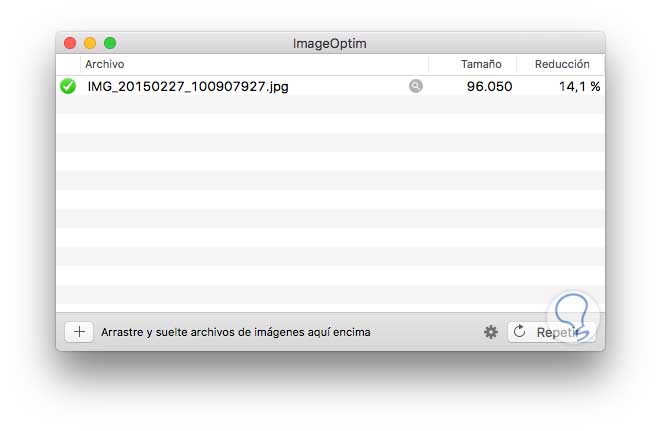Select file IMG_20150227_100907927.jpg

coord(188,86)
